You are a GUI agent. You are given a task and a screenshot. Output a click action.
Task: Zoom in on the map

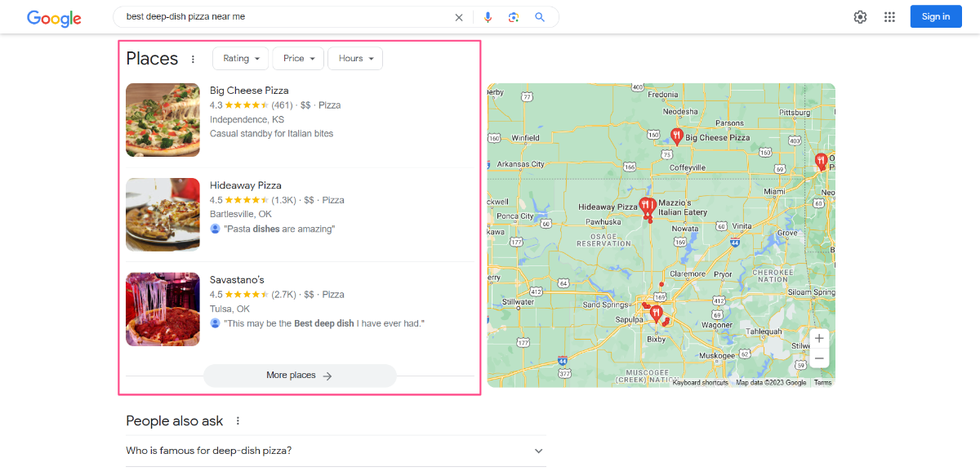tap(819, 338)
